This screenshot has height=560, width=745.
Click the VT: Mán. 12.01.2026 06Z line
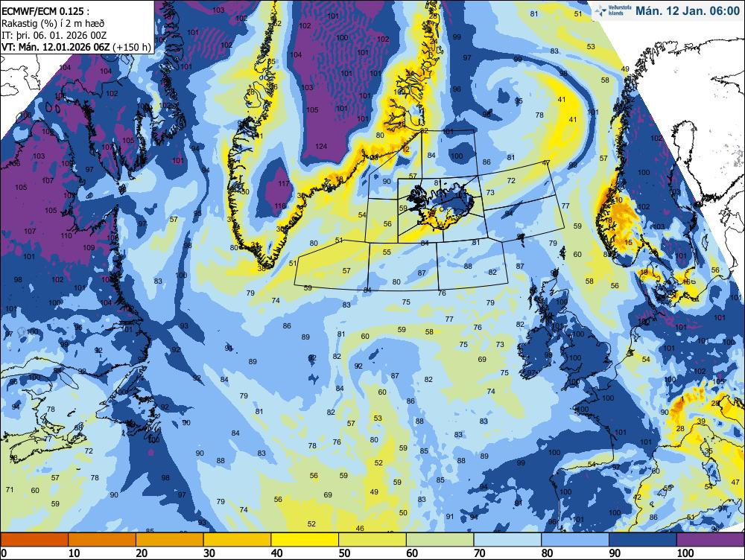tap(77, 47)
